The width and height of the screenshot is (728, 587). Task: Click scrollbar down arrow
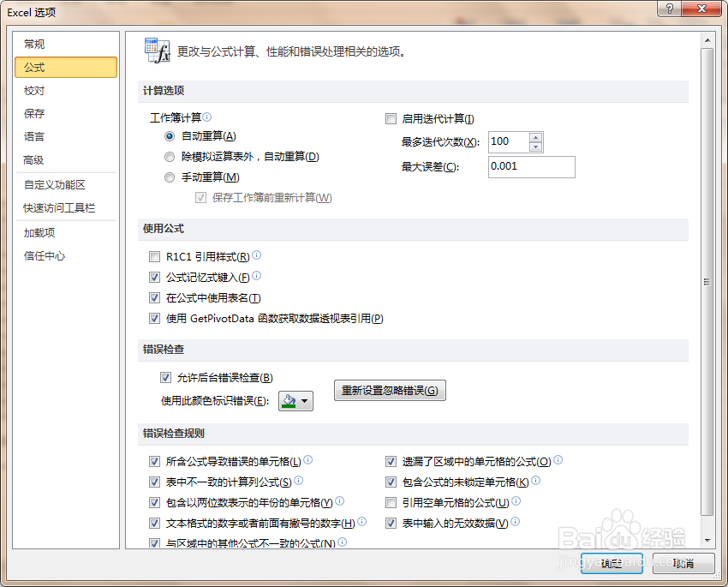coord(707,540)
